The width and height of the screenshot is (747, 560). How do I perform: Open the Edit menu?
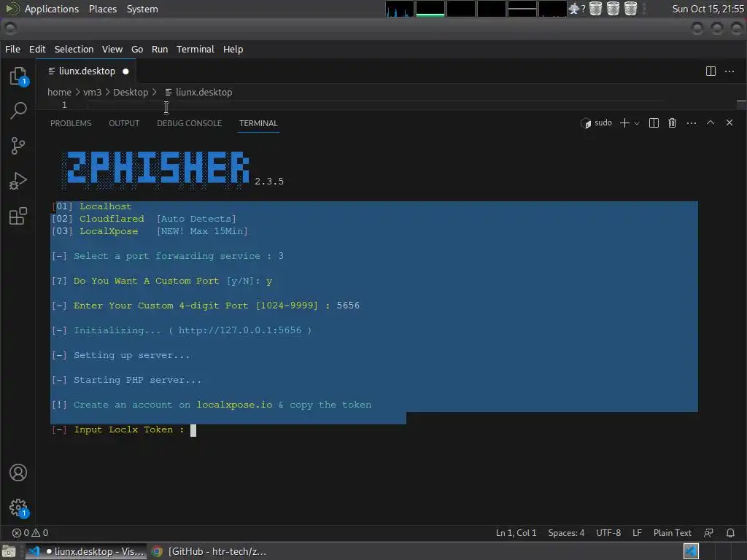point(37,49)
